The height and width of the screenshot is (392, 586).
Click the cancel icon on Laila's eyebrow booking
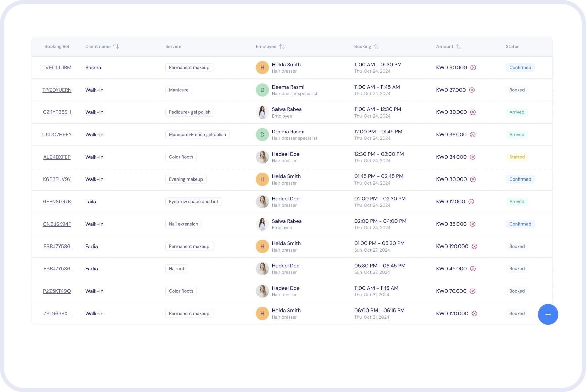(470, 201)
